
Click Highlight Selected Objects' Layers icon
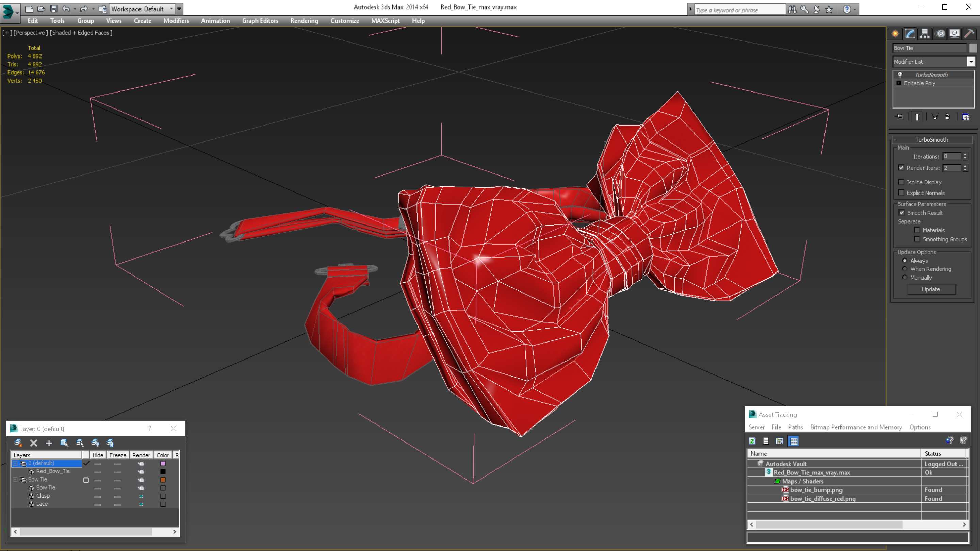tap(80, 443)
